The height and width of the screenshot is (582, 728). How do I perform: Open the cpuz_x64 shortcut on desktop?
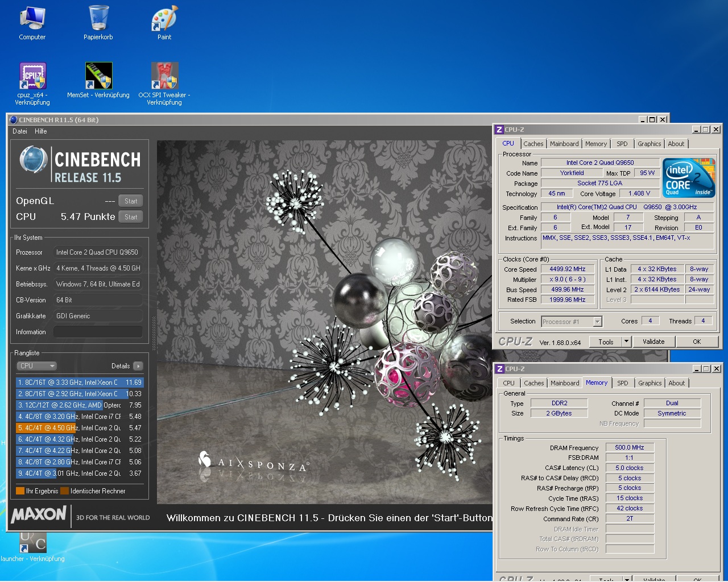click(x=32, y=84)
